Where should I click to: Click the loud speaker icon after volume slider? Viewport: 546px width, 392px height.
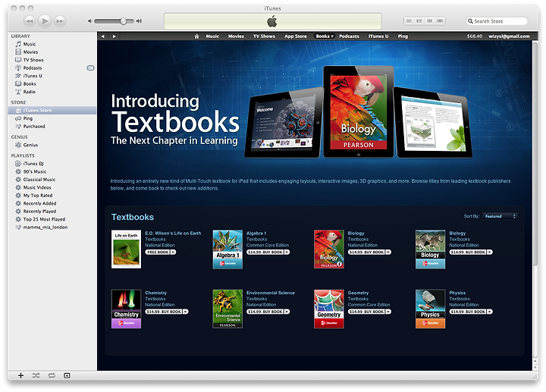[x=139, y=21]
